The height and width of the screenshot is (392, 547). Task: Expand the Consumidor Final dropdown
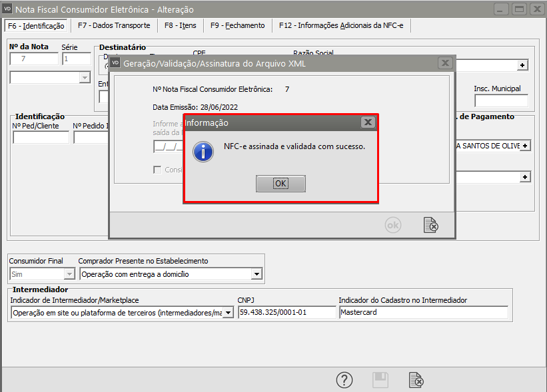click(x=69, y=274)
